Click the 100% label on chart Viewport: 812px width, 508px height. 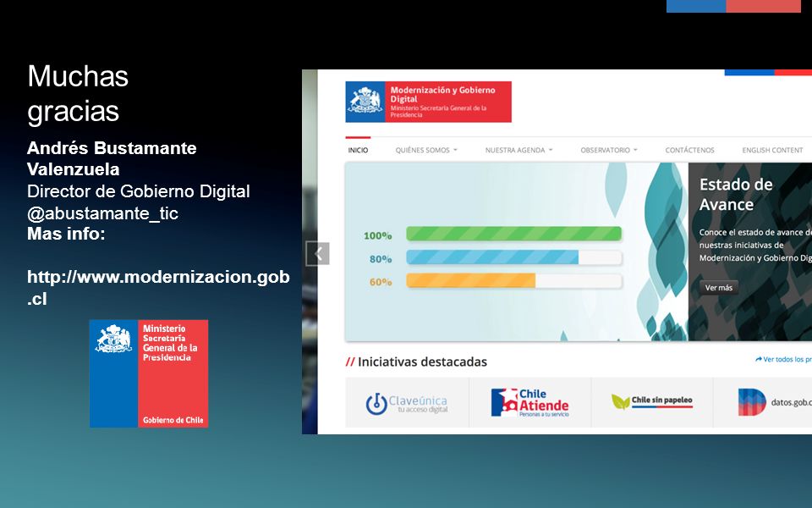(377, 236)
